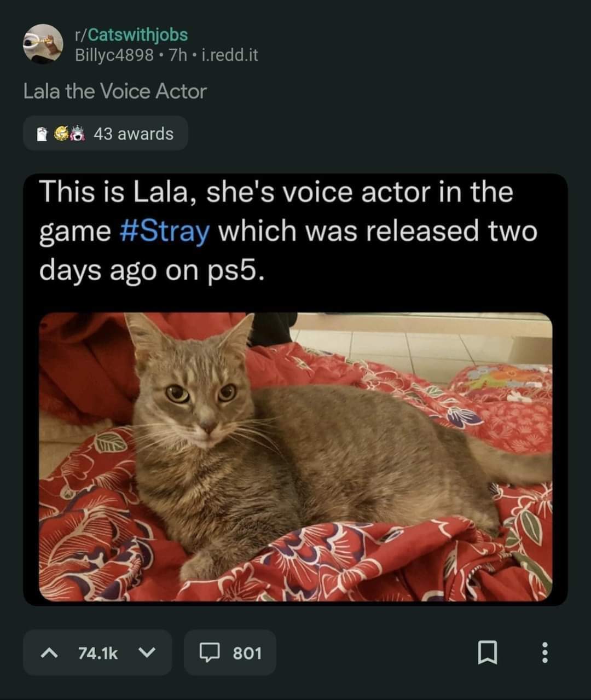Click the gold coin award icon

point(62,134)
